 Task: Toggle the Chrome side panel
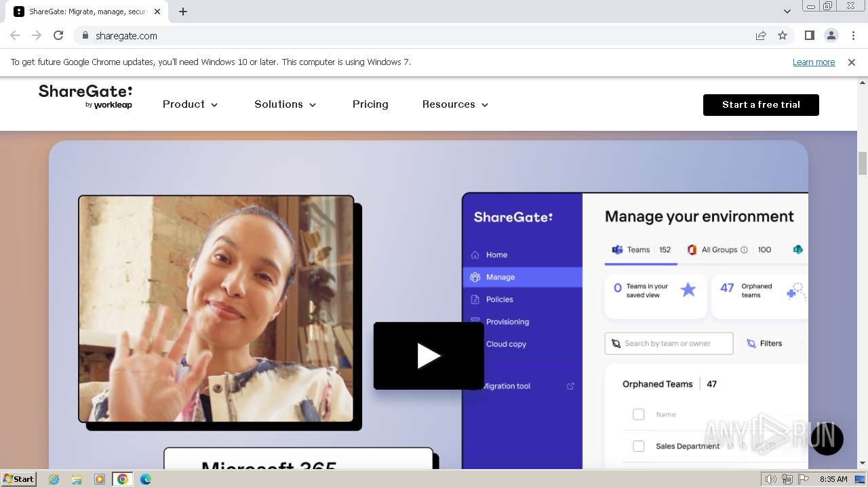(810, 35)
